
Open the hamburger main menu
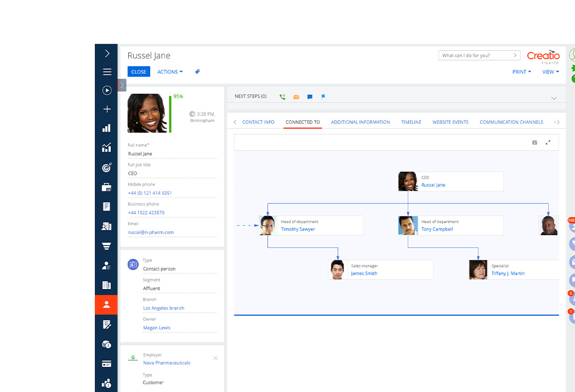107,72
